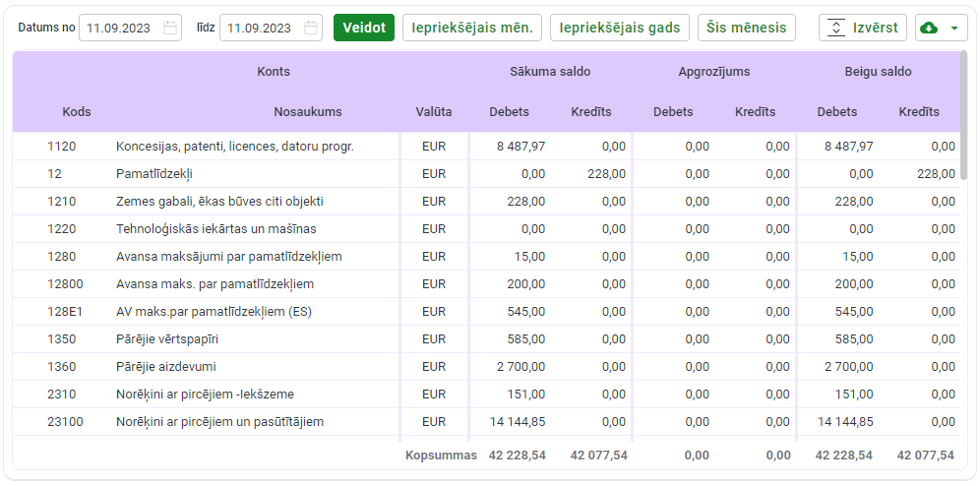Sort by Kods column header
Image resolution: width=980 pixels, height=486 pixels.
coord(76,112)
